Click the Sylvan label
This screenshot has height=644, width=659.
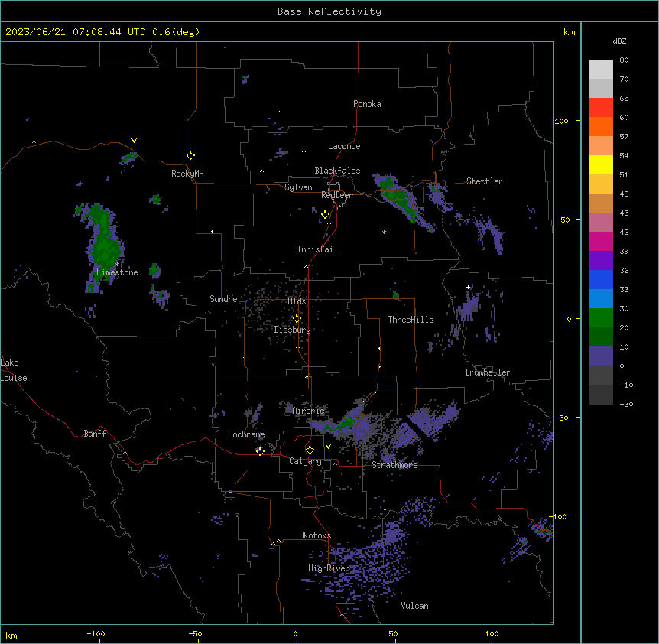coord(298,187)
